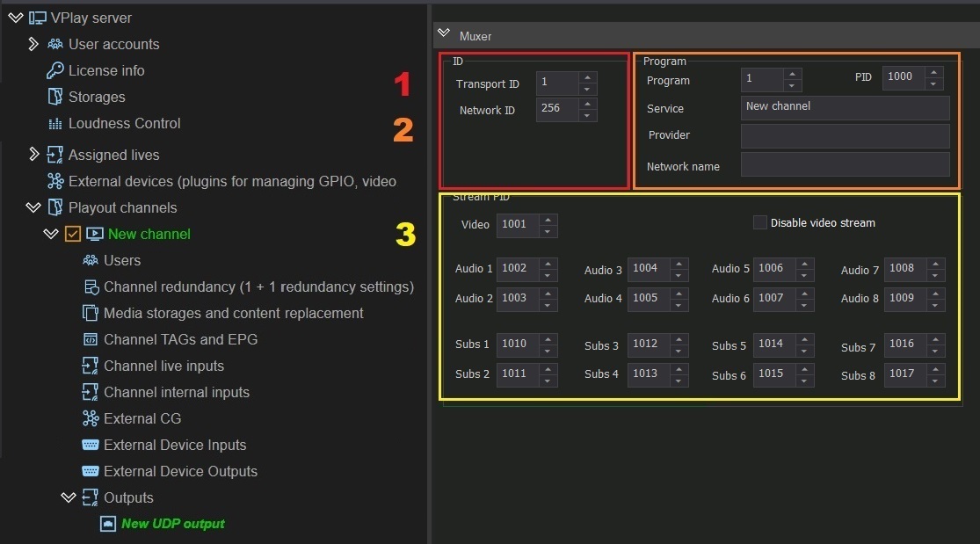Increase Subs 3 PID with up arrow
This screenshot has height=544, width=980.
point(679,339)
